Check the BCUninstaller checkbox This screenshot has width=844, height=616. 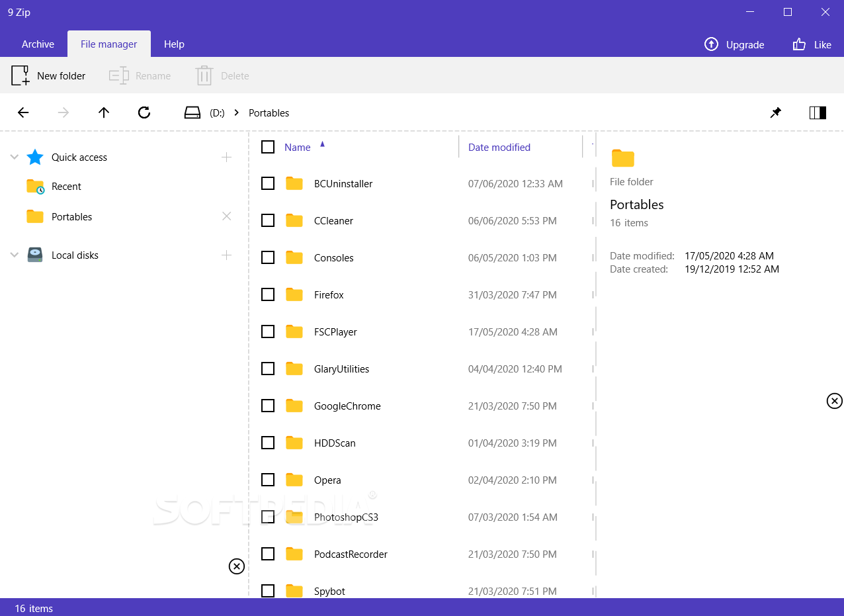click(x=268, y=183)
